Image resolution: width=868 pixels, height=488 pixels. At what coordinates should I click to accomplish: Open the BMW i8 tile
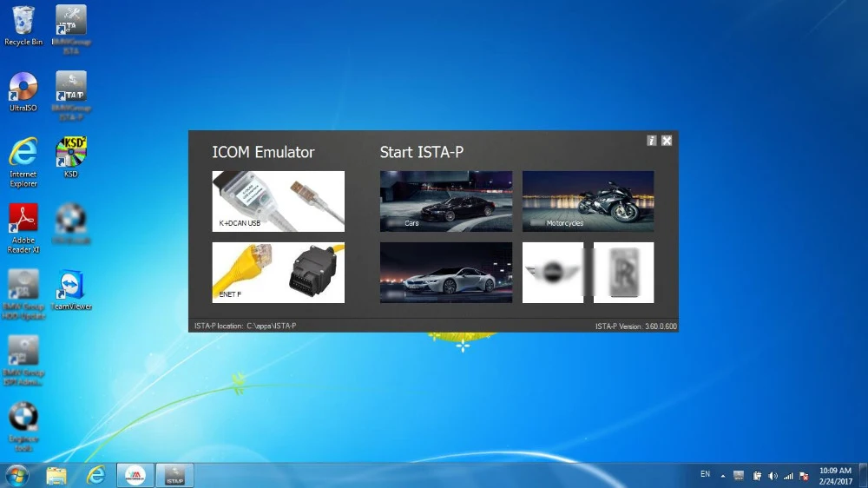click(445, 273)
